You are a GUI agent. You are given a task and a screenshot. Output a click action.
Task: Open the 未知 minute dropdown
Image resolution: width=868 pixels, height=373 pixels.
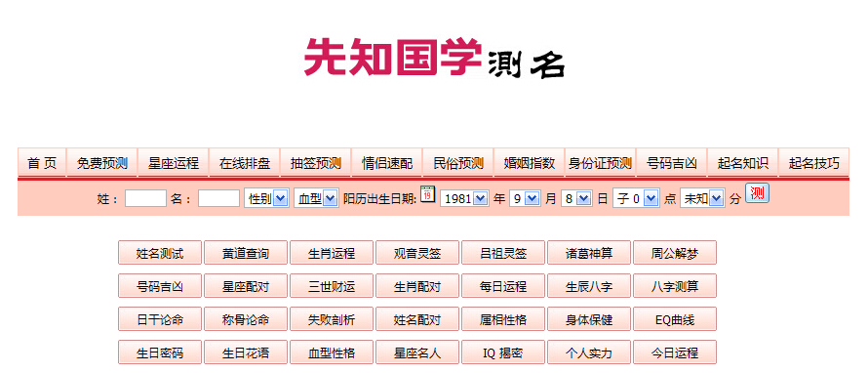click(702, 198)
